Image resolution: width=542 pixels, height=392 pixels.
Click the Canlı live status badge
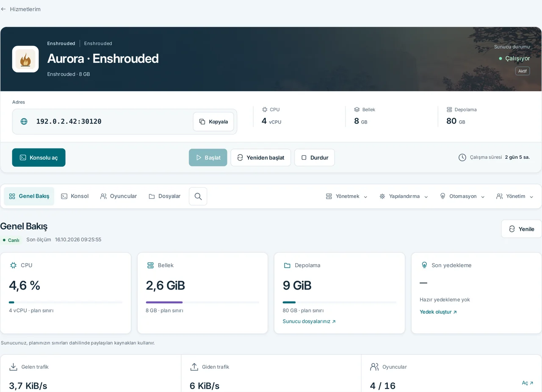(11, 240)
